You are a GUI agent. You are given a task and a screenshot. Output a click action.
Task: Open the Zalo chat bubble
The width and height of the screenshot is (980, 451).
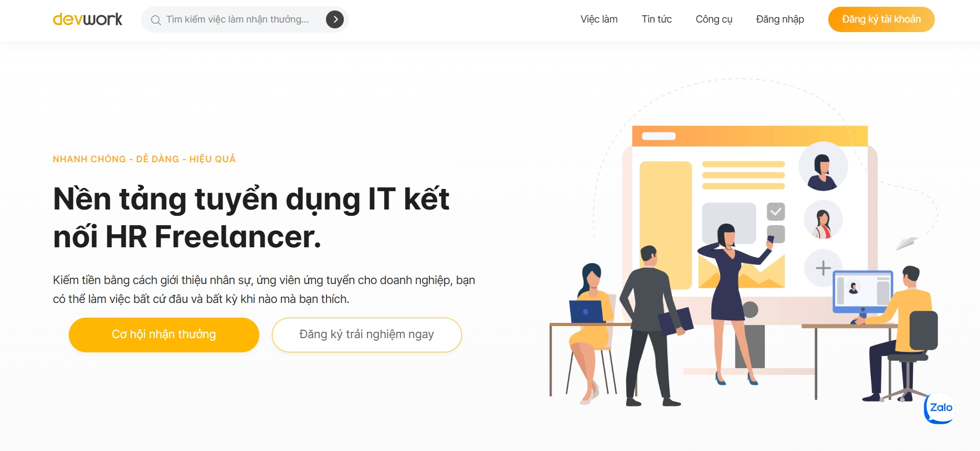point(940,408)
